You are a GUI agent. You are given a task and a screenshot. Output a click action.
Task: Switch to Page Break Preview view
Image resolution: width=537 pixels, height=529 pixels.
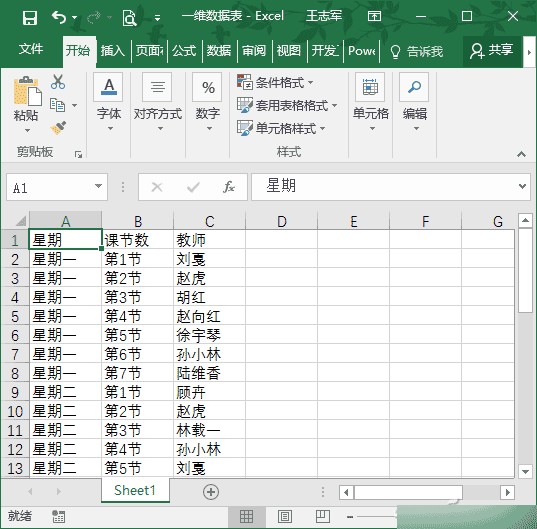point(323,516)
